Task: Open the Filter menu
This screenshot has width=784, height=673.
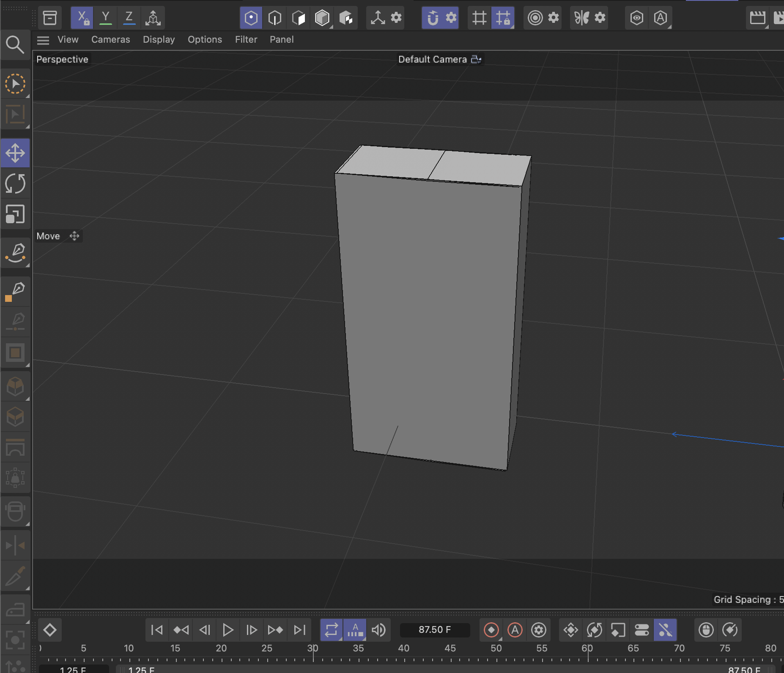Action: point(246,39)
